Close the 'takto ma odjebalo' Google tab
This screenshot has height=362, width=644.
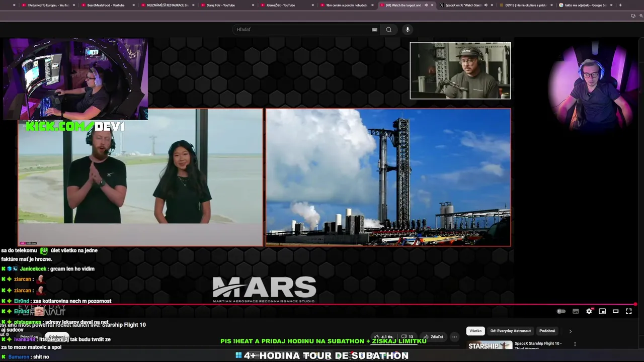[x=611, y=5]
